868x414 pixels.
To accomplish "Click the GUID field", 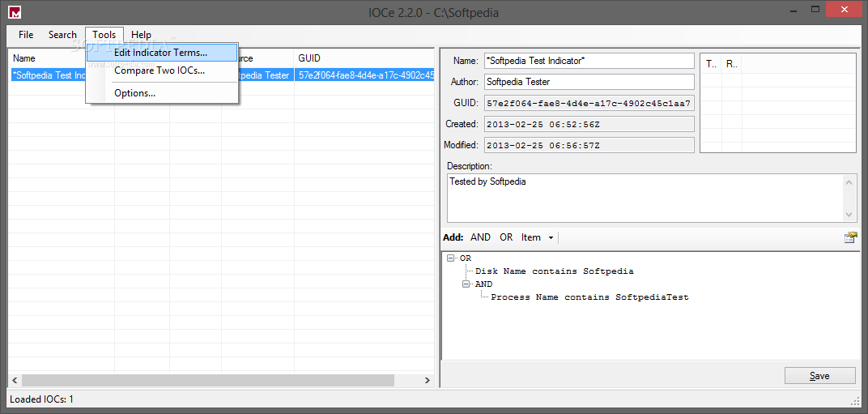I will (x=589, y=103).
